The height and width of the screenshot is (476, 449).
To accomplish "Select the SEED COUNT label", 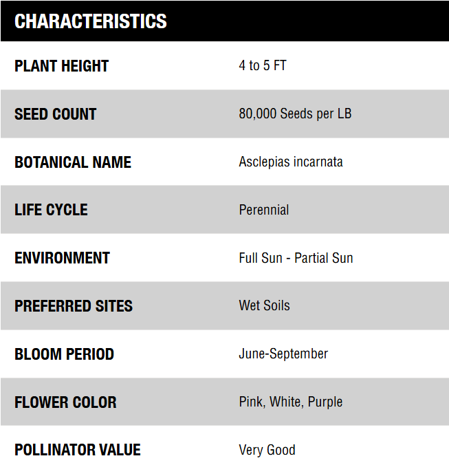I will [x=56, y=114].
